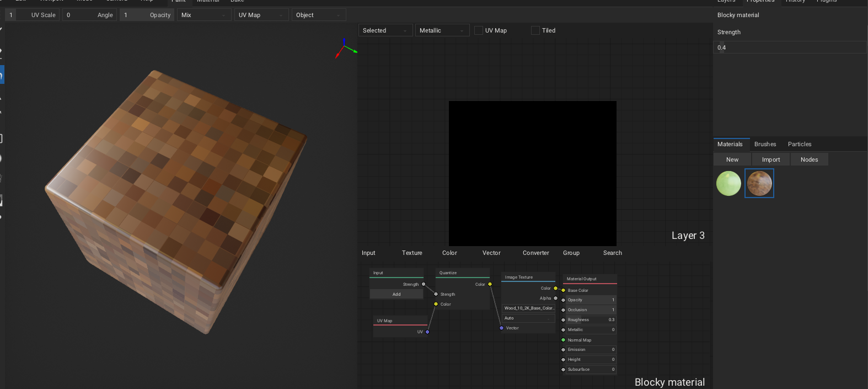Select the Image Texture node header
The image size is (868, 389).
528,277
